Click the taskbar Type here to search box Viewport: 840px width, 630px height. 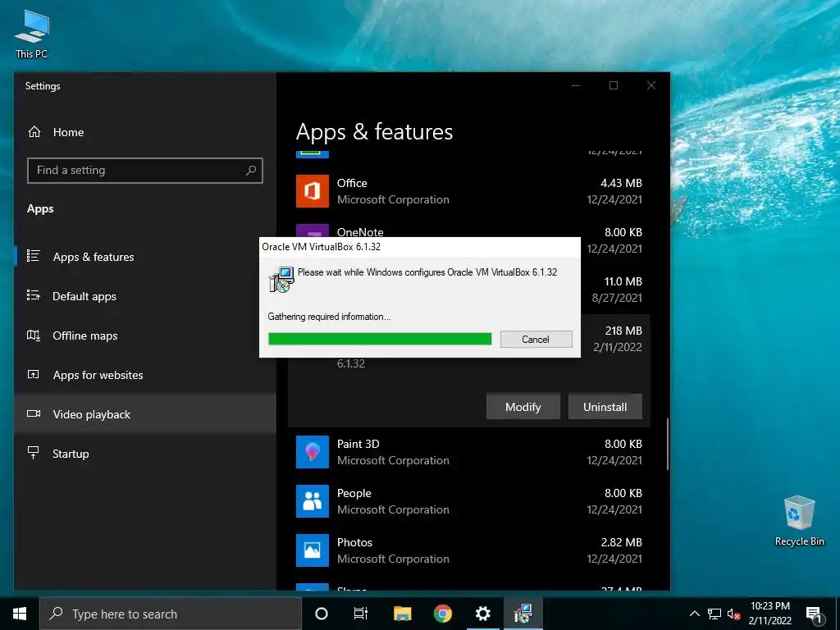[x=171, y=614]
